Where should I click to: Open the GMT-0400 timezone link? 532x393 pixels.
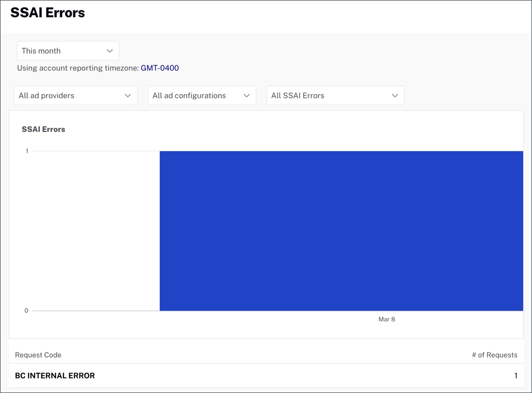[159, 67]
